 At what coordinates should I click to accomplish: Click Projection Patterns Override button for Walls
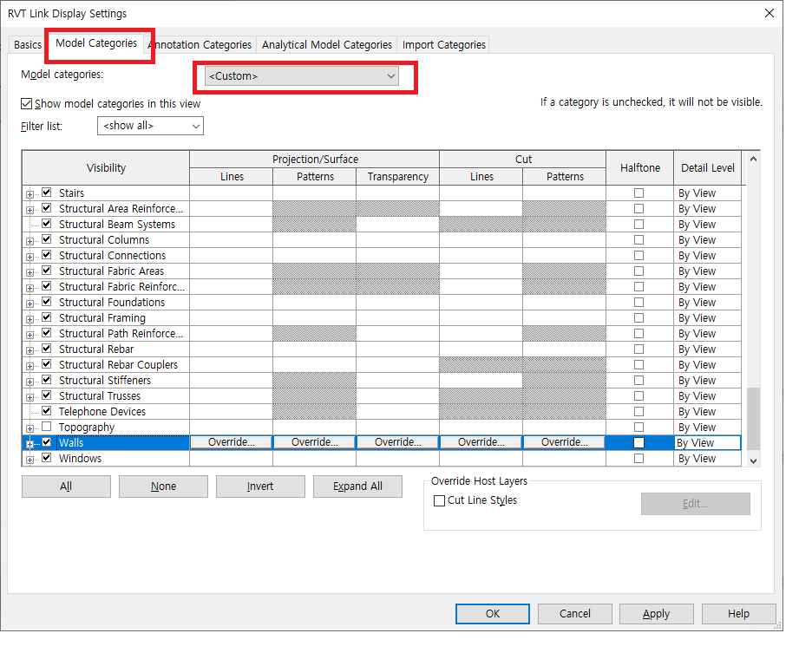tap(314, 442)
